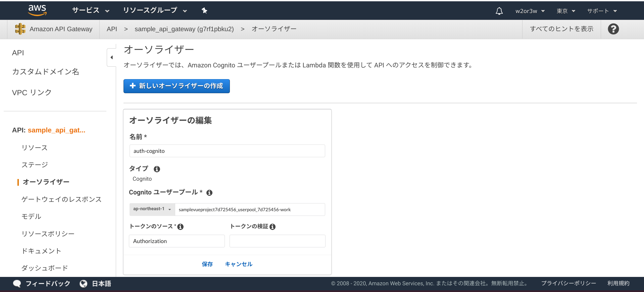Open the ap-northeast-1 region selector
The height and width of the screenshot is (292, 644).
[x=152, y=209]
